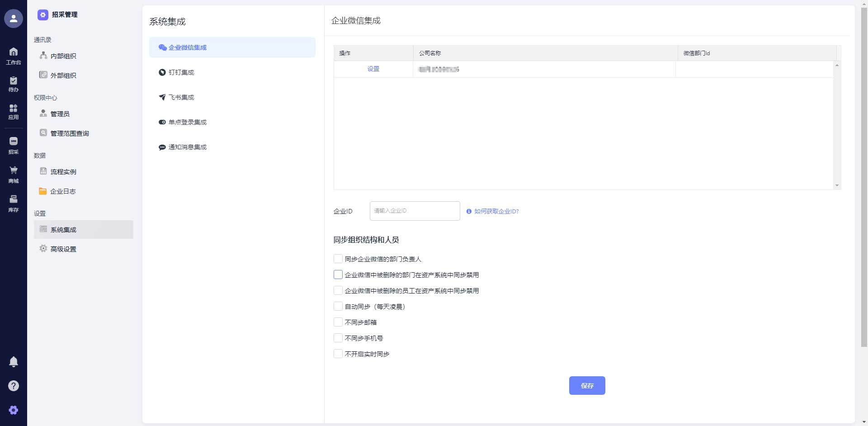Switch to 通知消息集成 tab

[x=232, y=147]
